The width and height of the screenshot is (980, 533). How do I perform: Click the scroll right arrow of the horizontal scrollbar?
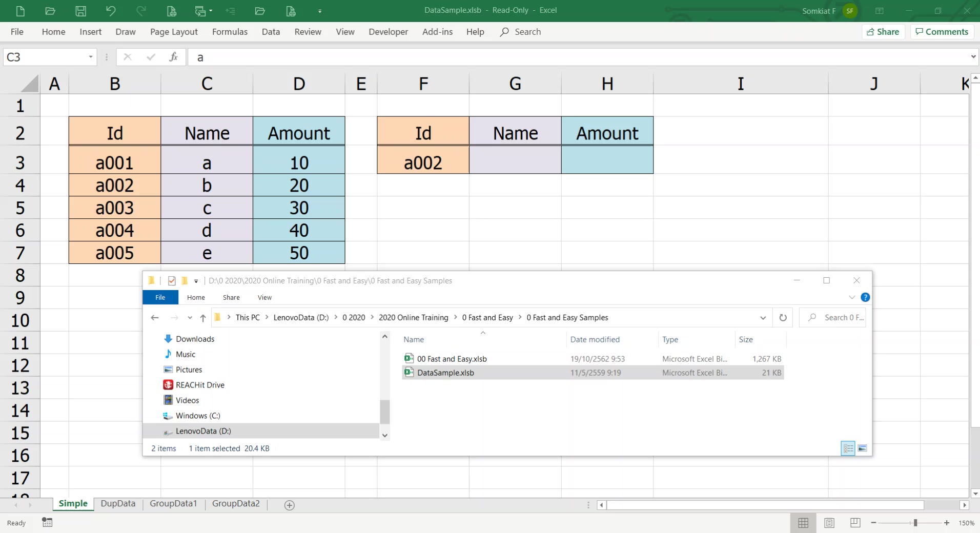[x=964, y=505]
